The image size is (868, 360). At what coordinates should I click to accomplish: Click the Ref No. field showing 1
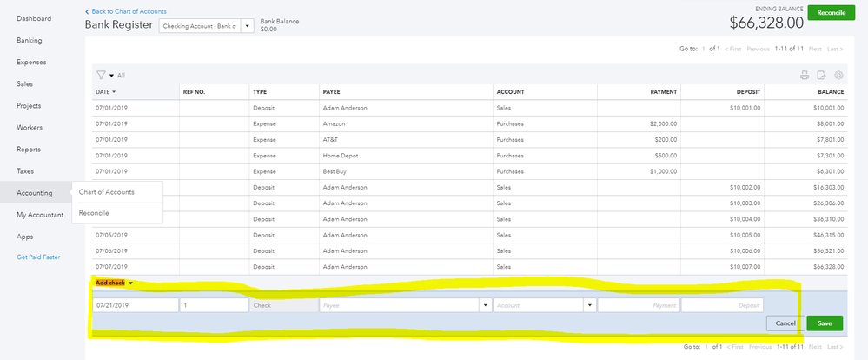215,305
